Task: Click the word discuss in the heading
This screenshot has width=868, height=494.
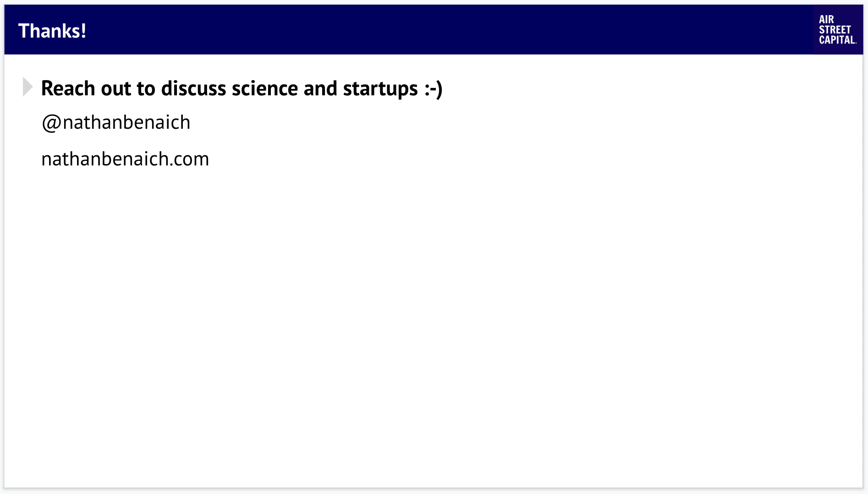Action: tap(194, 88)
